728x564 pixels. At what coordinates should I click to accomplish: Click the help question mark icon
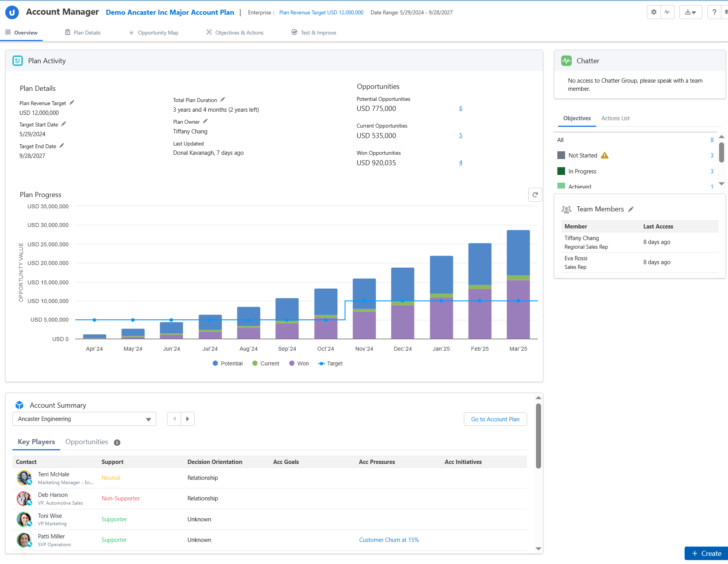pos(714,12)
